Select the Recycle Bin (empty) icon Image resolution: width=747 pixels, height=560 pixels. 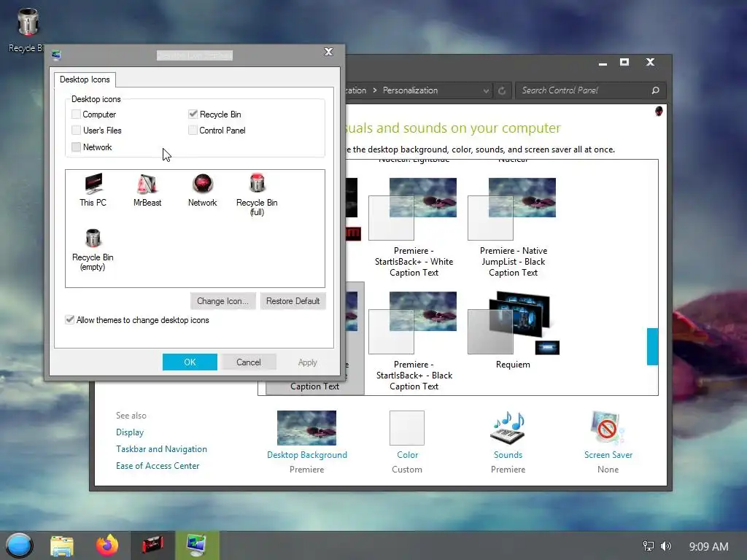pos(93,249)
